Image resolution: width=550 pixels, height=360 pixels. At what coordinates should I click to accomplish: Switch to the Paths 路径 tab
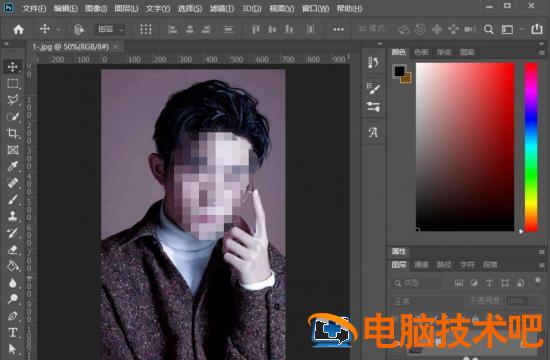(444, 265)
